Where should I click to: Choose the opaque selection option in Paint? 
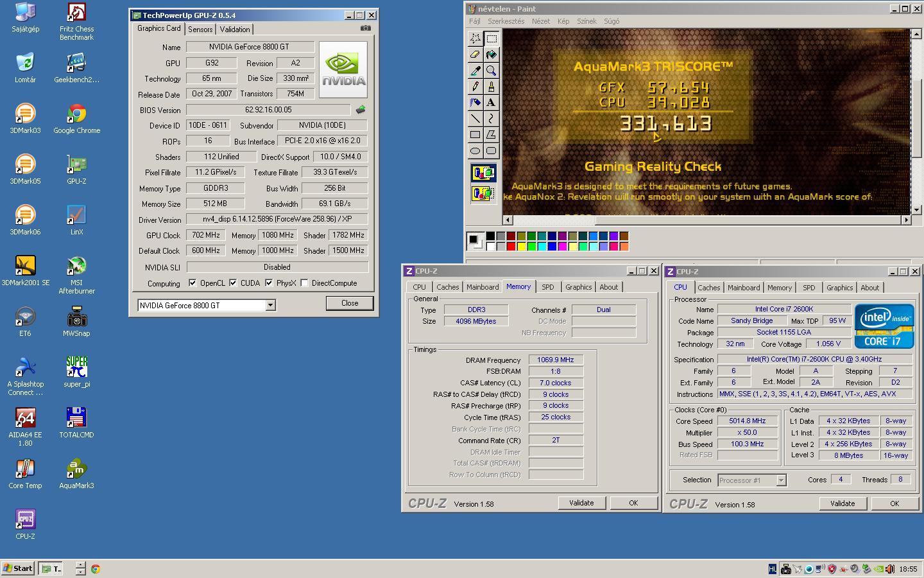[483, 173]
